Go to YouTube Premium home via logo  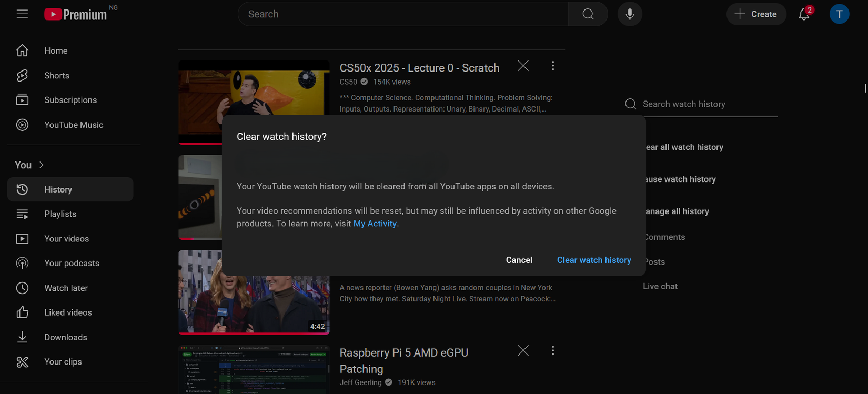[x=76, y=14]
